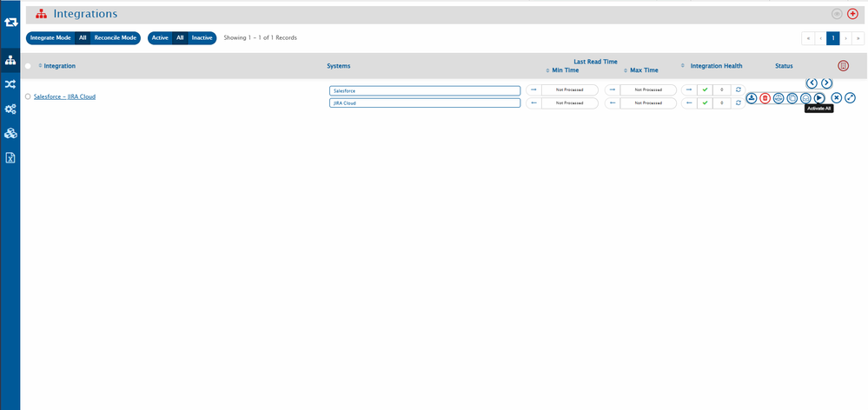
Task: Click the third row action icon after trash
Action: tap(779, 98)
